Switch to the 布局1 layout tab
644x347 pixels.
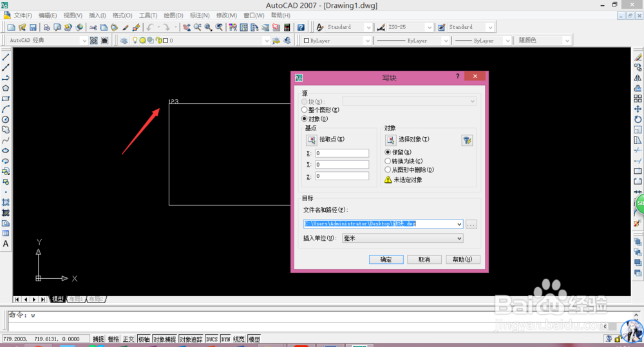(76, 299)
